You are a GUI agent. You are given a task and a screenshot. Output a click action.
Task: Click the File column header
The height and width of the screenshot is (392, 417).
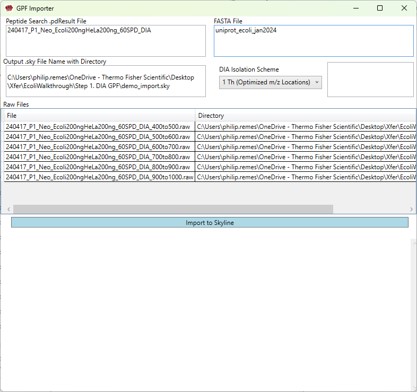coord(99,116)
